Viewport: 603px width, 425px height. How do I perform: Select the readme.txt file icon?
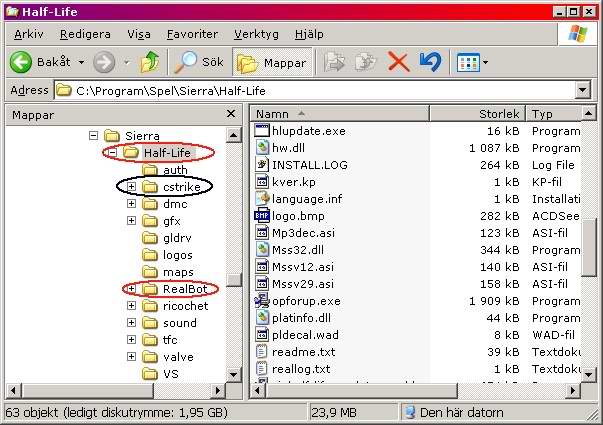click(x=262, y=352)
